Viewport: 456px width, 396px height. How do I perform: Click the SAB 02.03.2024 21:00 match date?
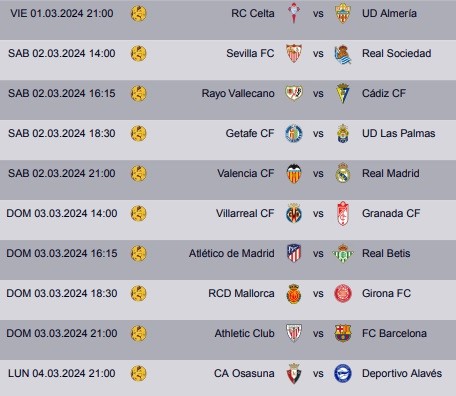click(62, 173)
